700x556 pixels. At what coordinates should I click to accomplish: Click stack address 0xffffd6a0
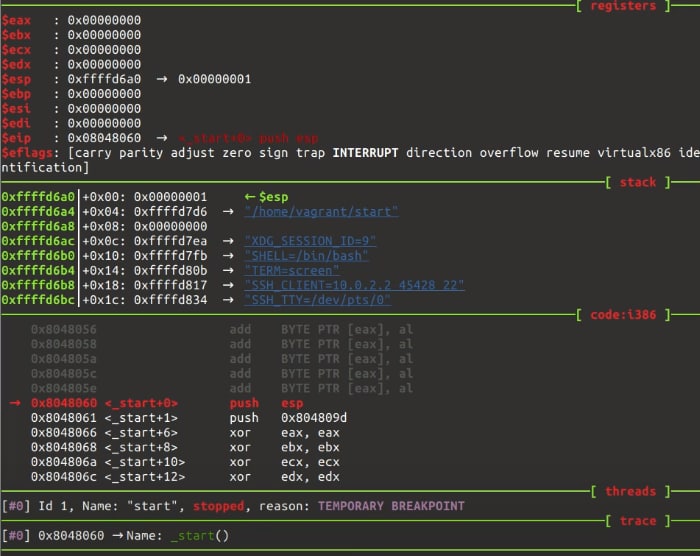point(38,197)
